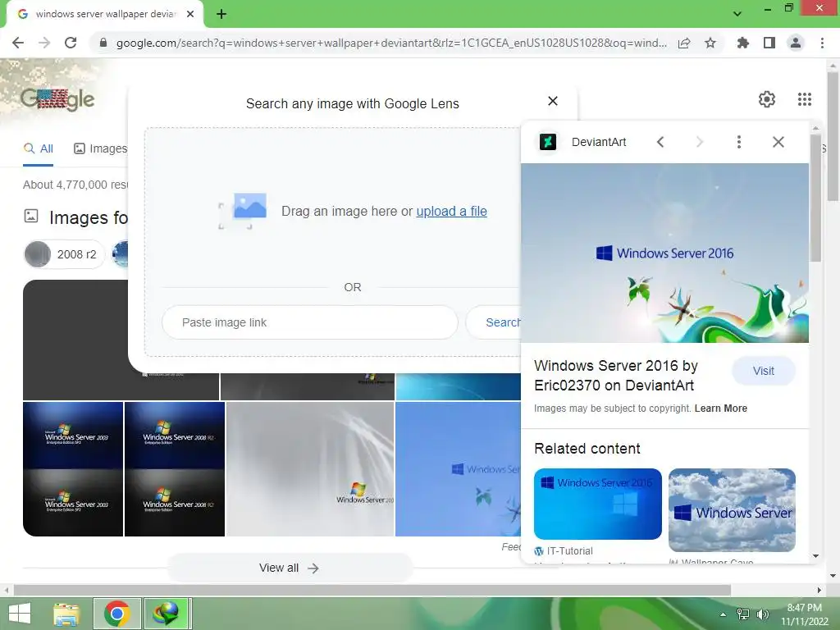
Task: Open the gray Windows Server wallpaper thumbnail
Action: pos(310,468)
